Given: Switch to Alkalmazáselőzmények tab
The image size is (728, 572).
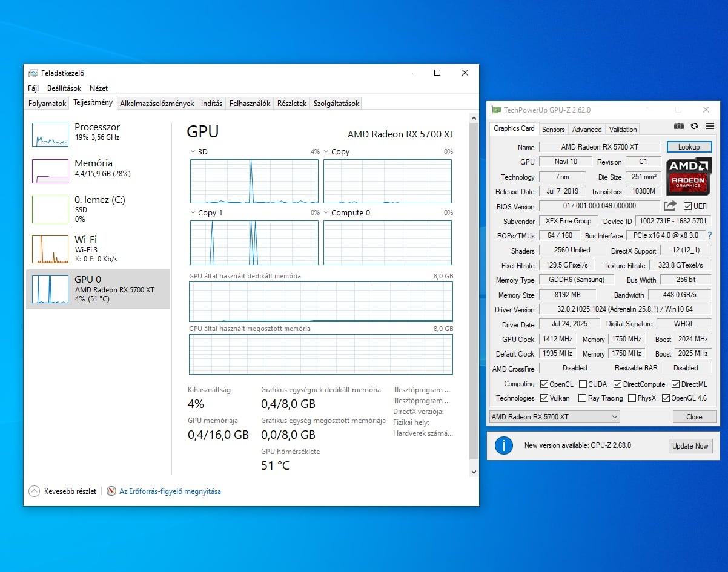Looking at the screenshot, I should (x=157, y=104).
